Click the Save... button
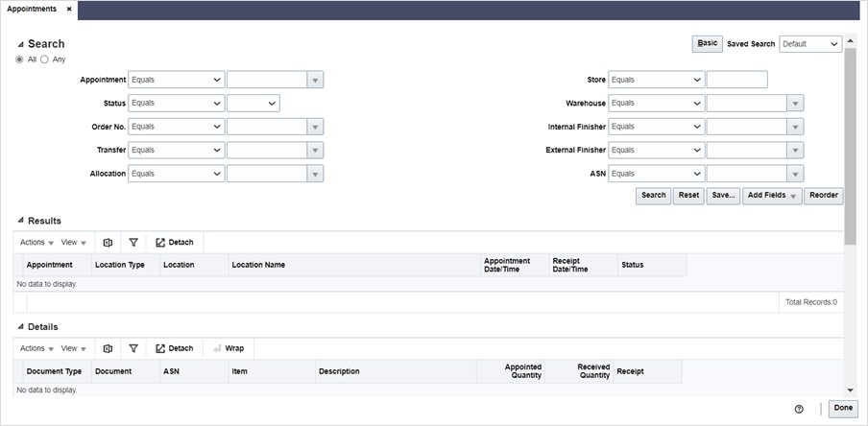 coord(723,196)
